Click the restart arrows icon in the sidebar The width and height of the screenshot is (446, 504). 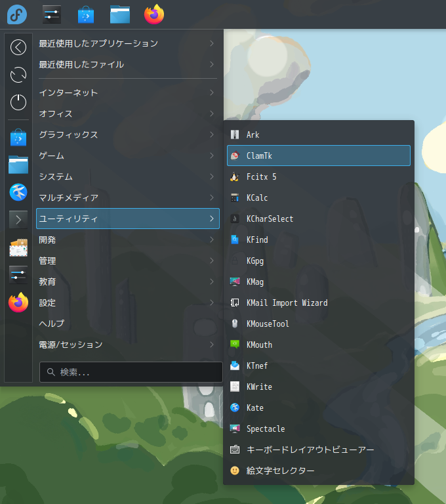[18, 75]
